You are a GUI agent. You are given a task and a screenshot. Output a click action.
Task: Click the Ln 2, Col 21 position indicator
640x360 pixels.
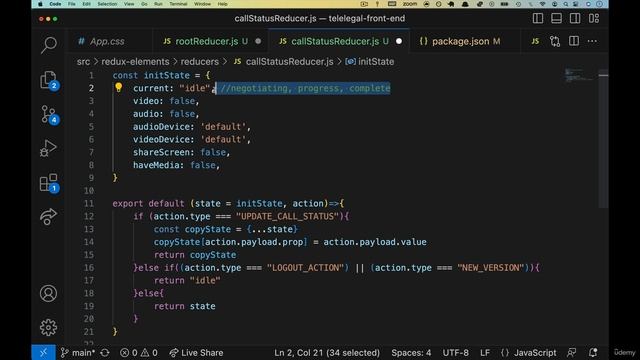[x=327, y=353]
